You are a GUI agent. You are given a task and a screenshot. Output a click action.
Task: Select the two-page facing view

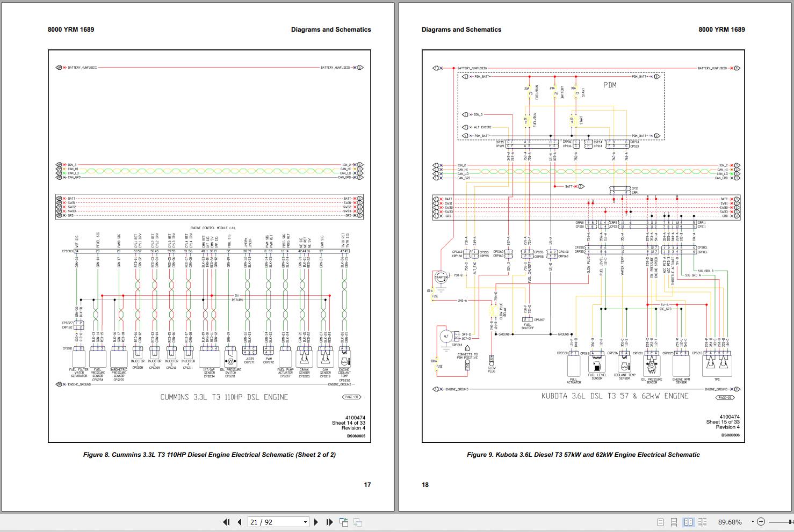688,522
